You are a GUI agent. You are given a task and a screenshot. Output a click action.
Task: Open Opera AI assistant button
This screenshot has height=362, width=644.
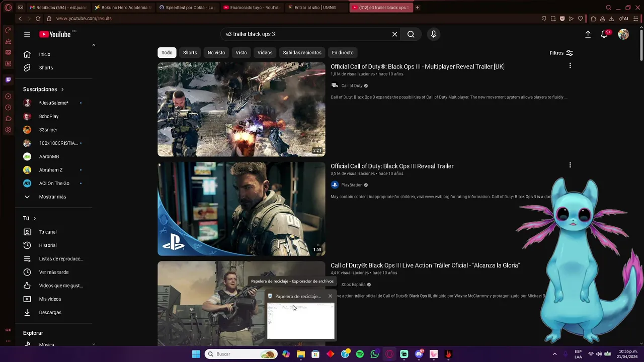click(x=624, y=19)
